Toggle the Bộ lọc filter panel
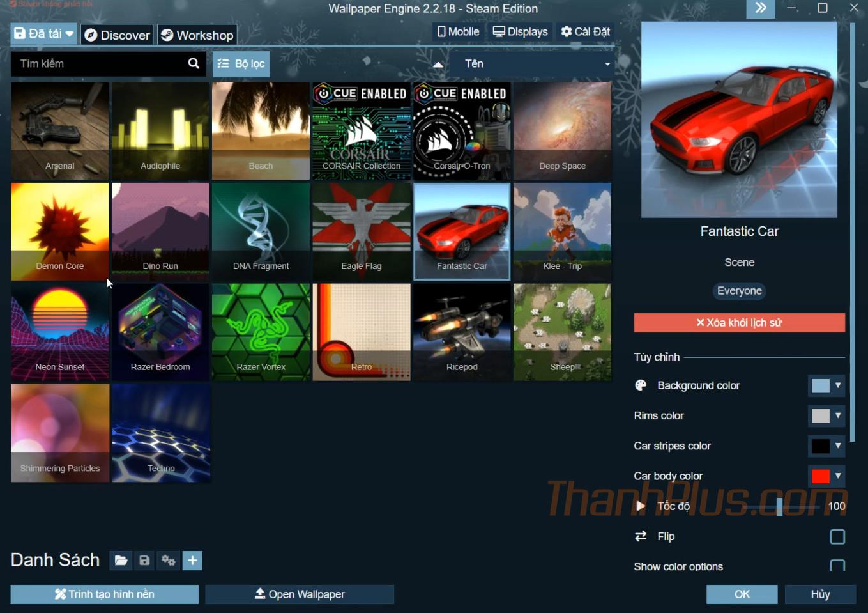Viewport: 868px width, 613px height. [241, 64]
